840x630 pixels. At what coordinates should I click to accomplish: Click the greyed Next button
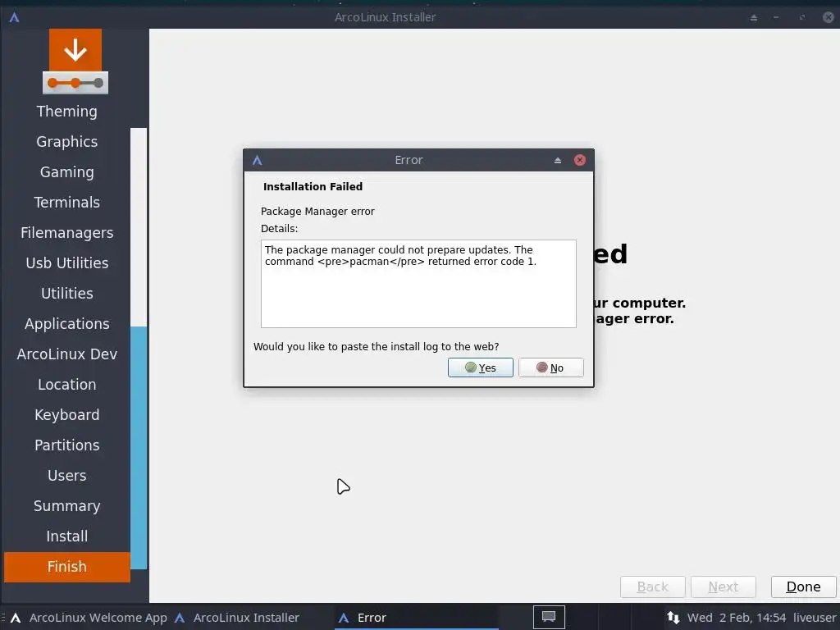(x=724, y=587)
